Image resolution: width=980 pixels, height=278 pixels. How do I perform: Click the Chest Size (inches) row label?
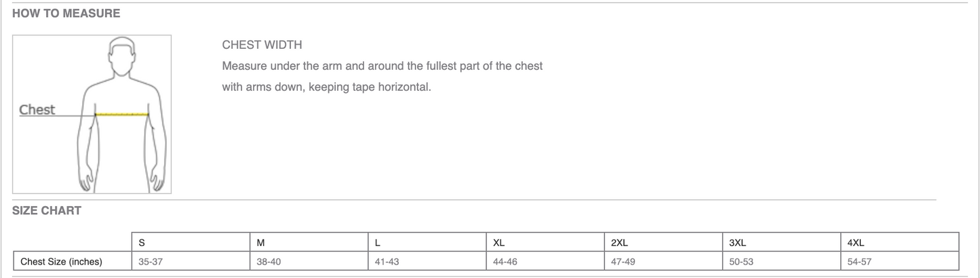[73, 262]
